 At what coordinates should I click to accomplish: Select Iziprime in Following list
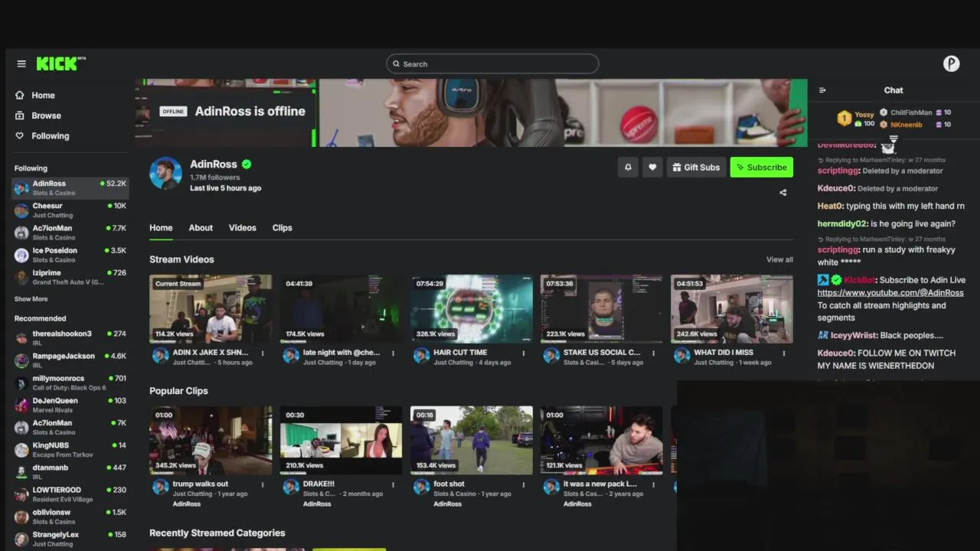point(70,277)
